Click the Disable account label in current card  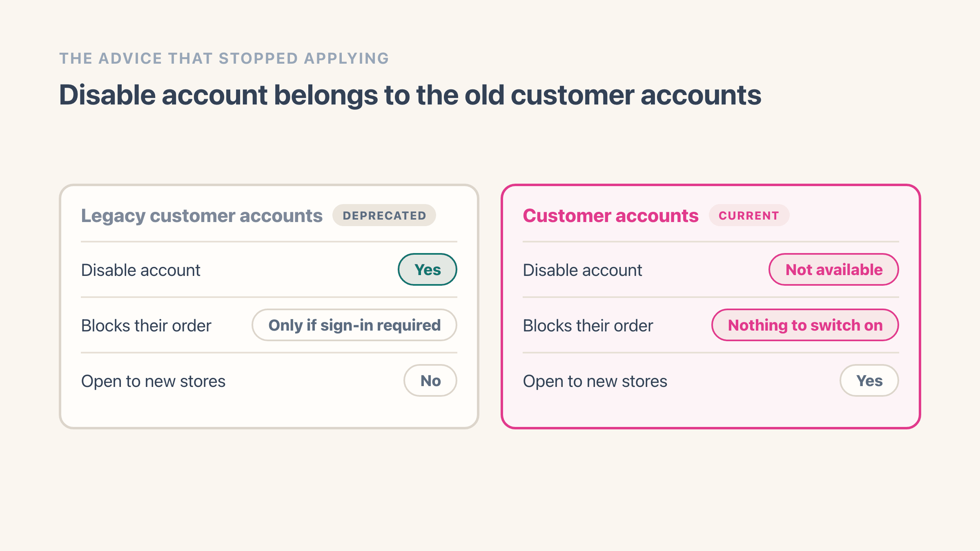(582, 270)
